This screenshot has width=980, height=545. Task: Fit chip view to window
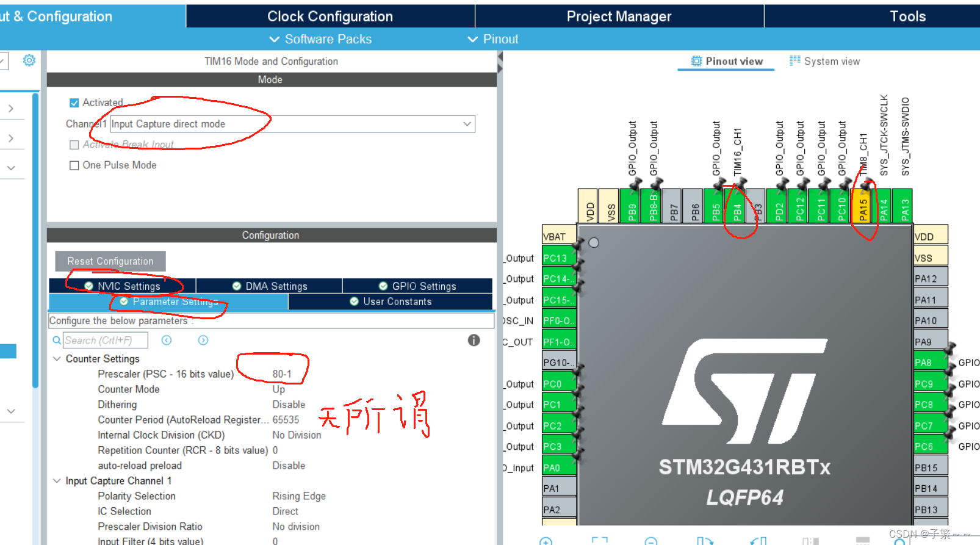(600, 541)
